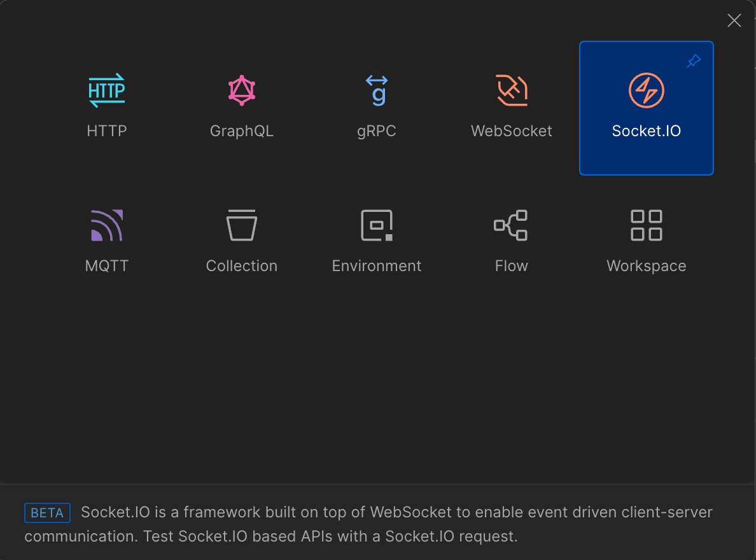Open the Environment icon tile
The image size is (756, 560).
pos(377,225)
